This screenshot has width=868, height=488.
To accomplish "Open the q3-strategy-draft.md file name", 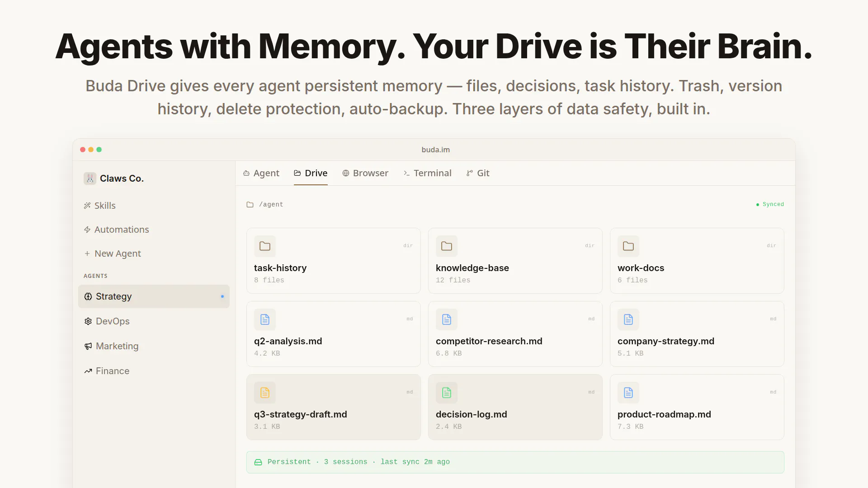I will (x=301, y=414).
